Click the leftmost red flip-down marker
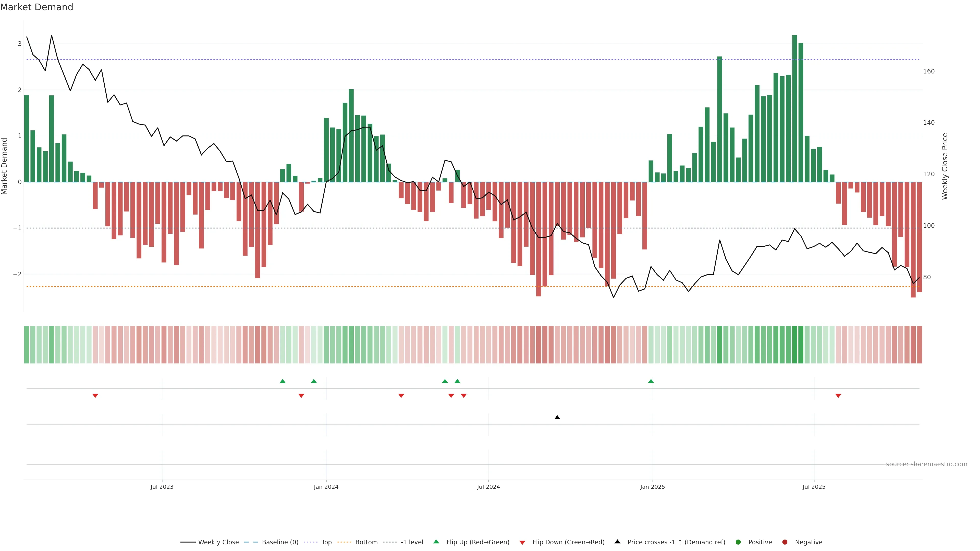This screenshot has height=551, width=980. coord(95,396)
